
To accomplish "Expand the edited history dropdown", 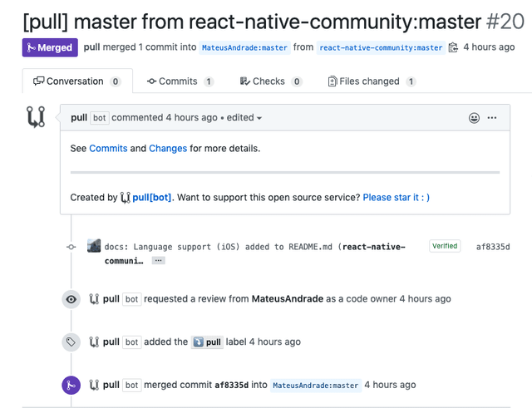I will pyautogui.click(x=244, y=118).
